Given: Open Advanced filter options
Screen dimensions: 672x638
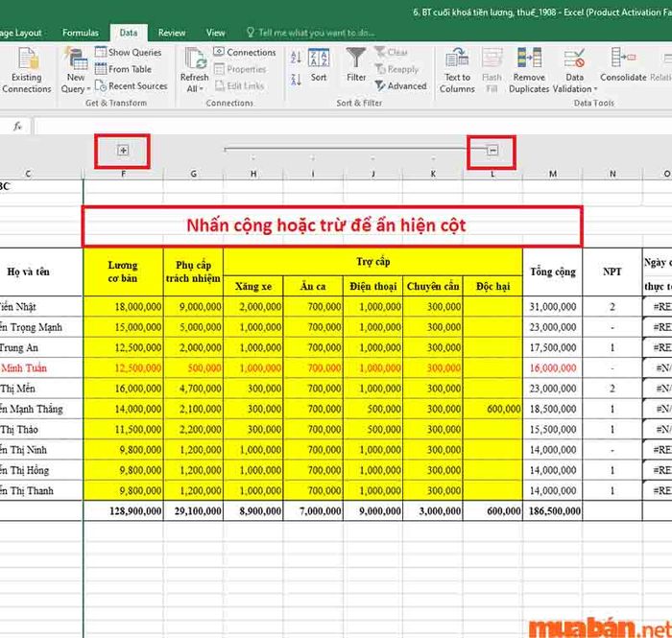Looking at the screenshot, I should 400,86.
